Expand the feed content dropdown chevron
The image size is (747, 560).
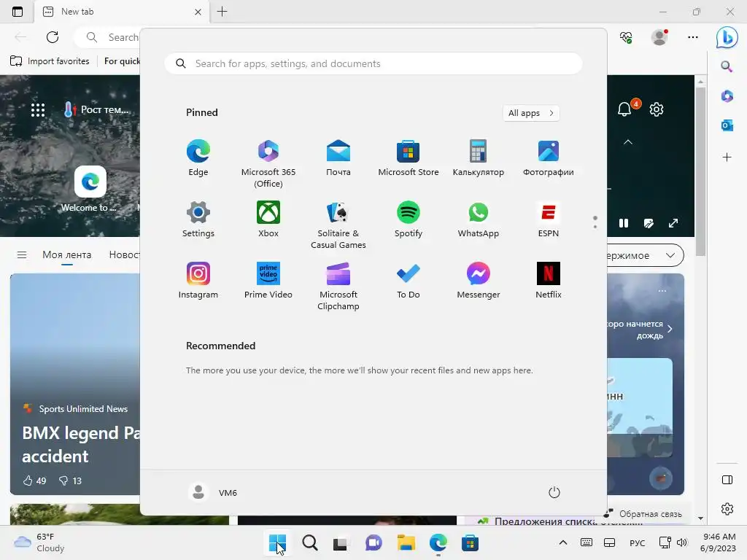tap(670, 255)
